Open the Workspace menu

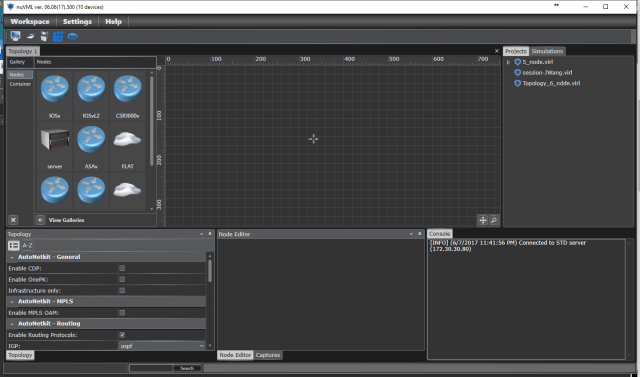coord(30,22)
